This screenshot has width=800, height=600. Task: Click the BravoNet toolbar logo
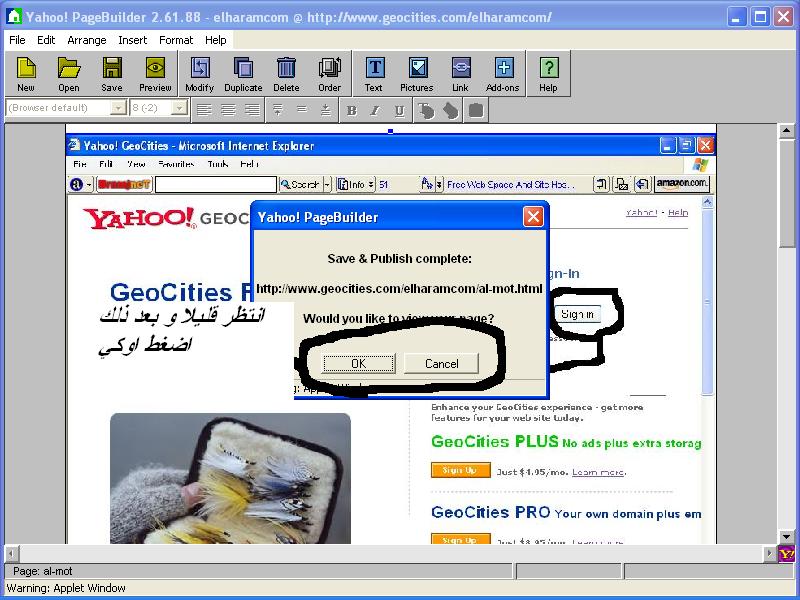(124, 184)
